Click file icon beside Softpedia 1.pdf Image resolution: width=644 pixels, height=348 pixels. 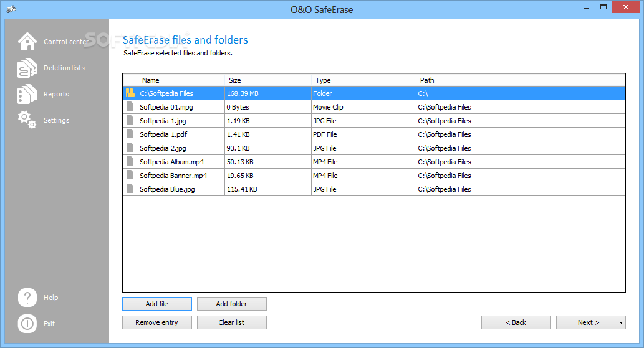130,134
